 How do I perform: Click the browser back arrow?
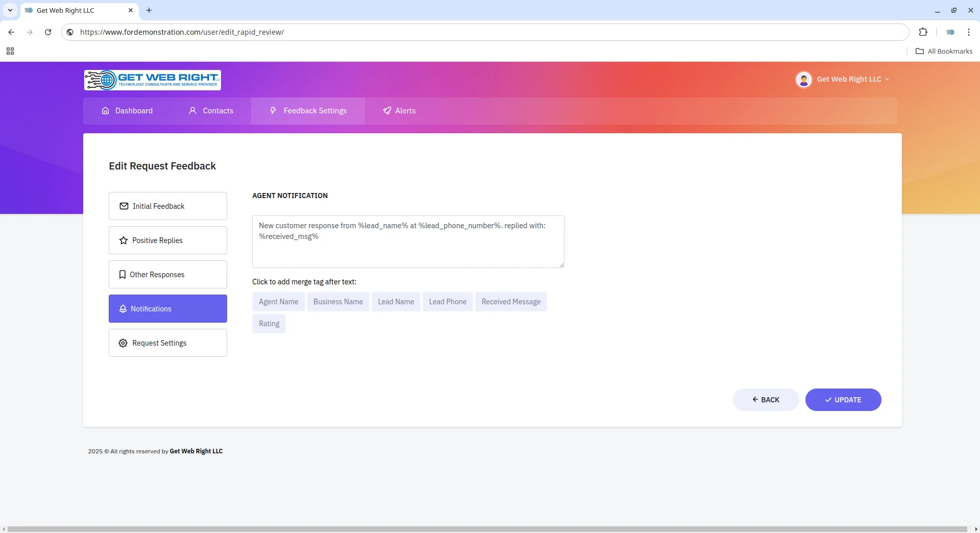pos(11,32)
